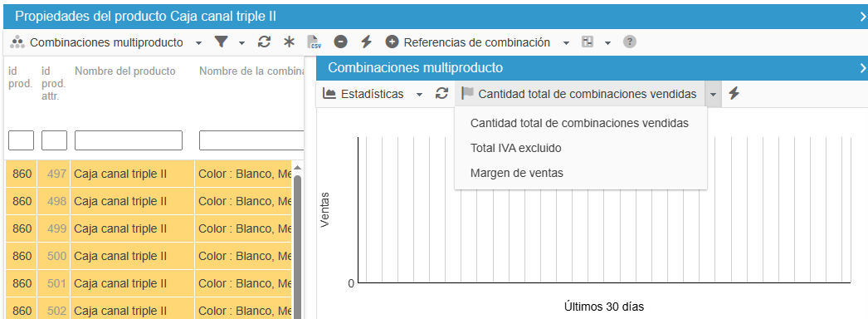
Task: Select row with attribute id 500
Action: point(149,256)
